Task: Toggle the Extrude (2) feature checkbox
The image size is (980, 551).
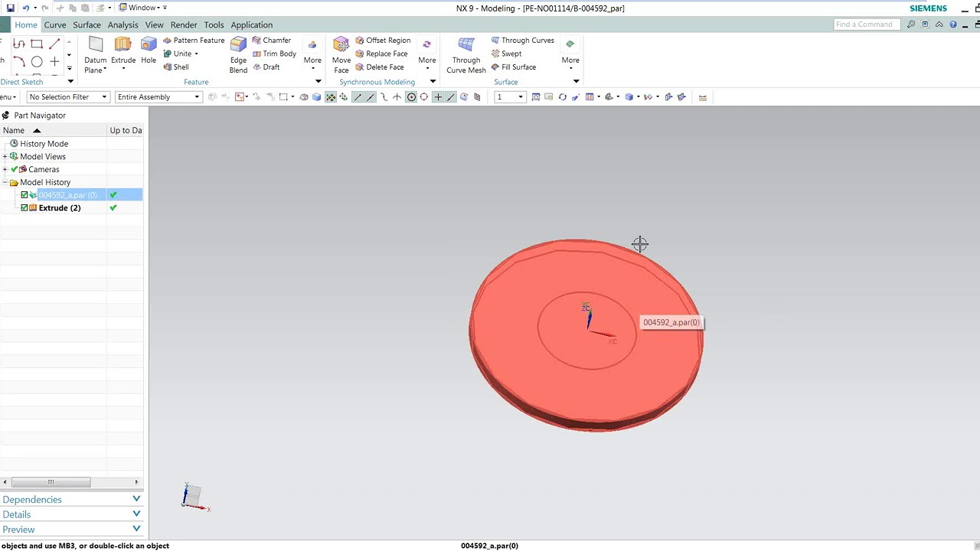Action: pyautogui.click(x=24, y=208)
